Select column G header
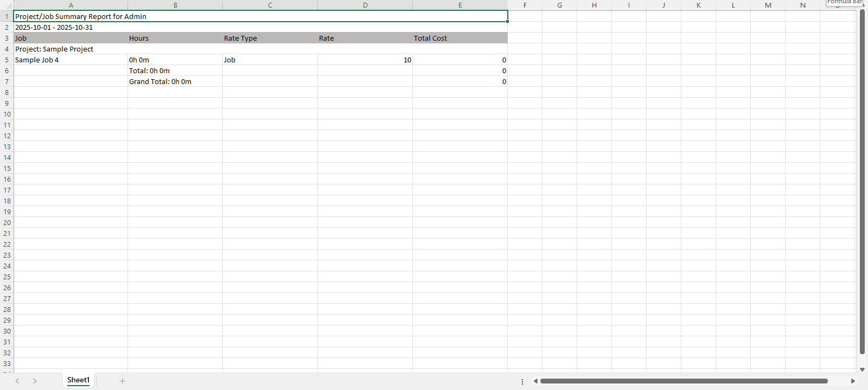 click(559, 5)
